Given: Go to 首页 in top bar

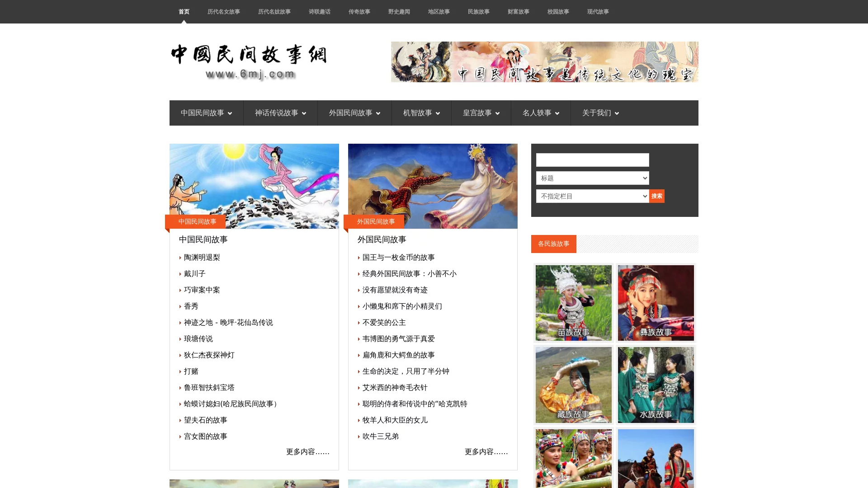Looking at the screenshot, I should point(184,12).
